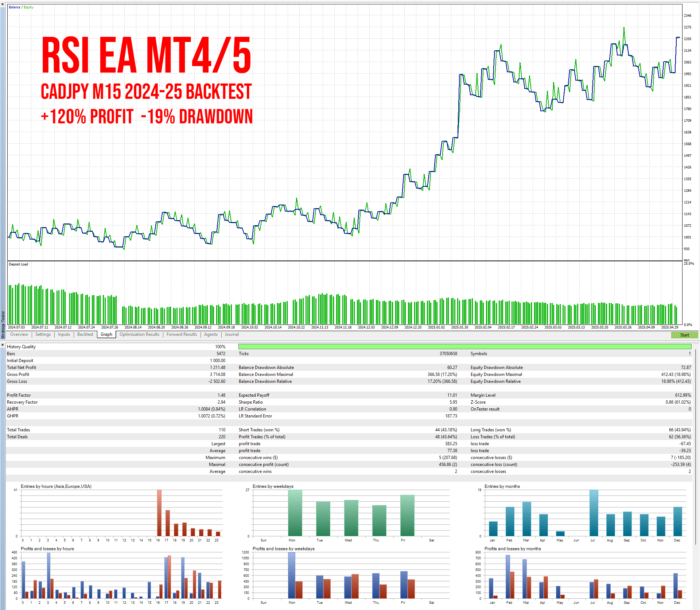
Task: Click the hour 16 bar in Entries by hours
Action: [x=159, y=513]
